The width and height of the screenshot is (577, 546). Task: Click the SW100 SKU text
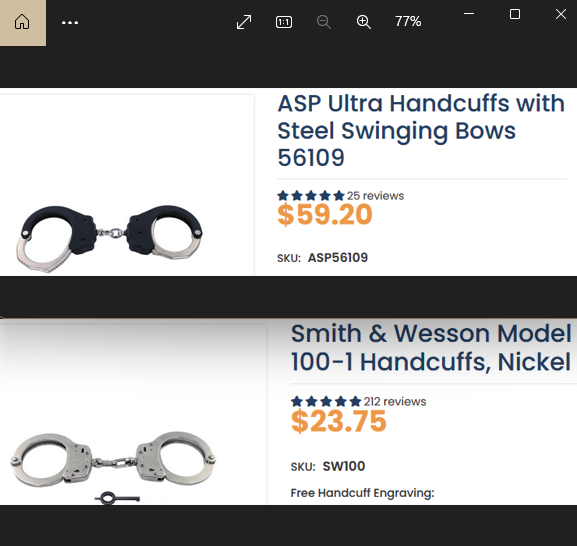344,466
